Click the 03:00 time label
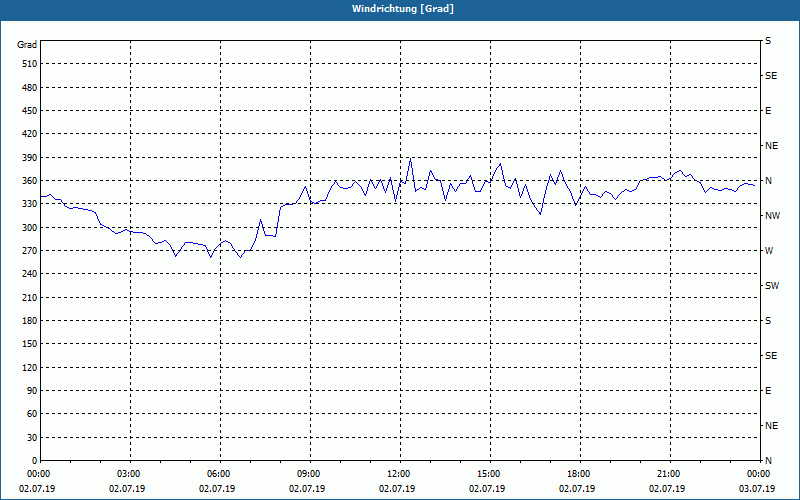800x500 pixels. [x=127, y=474]
